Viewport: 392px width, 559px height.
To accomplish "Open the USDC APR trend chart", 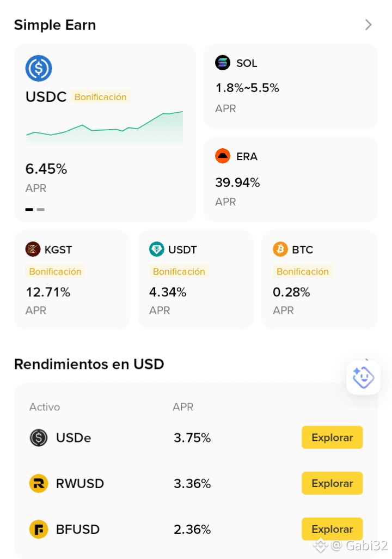I will 105,129.
